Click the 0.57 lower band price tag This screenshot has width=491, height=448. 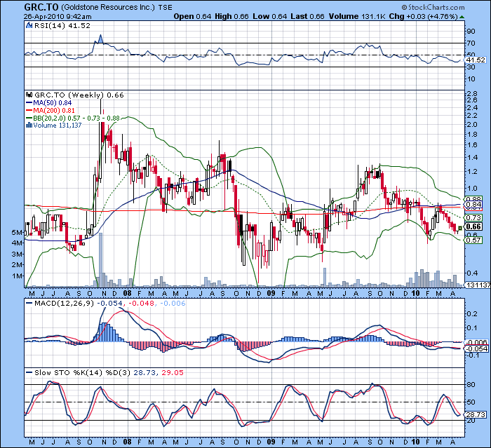tap(474, 240)
